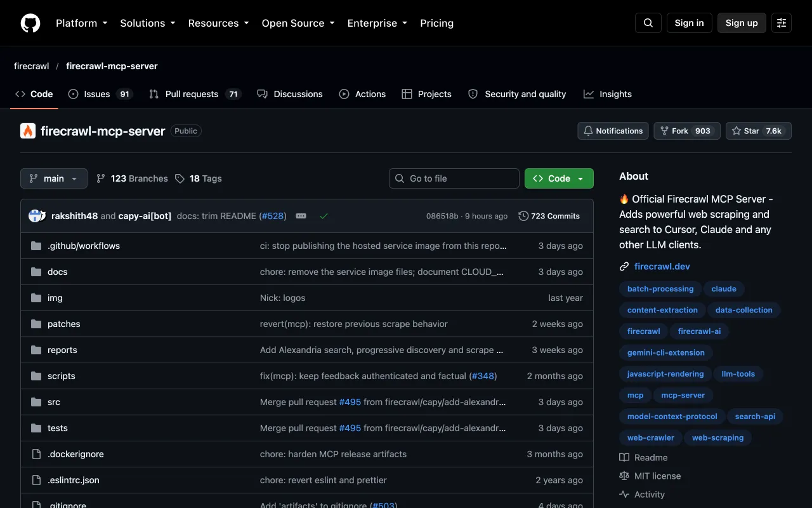Click the docs folder icon
This screenshot has width=812, height=508.
click(x=36, y=272)
